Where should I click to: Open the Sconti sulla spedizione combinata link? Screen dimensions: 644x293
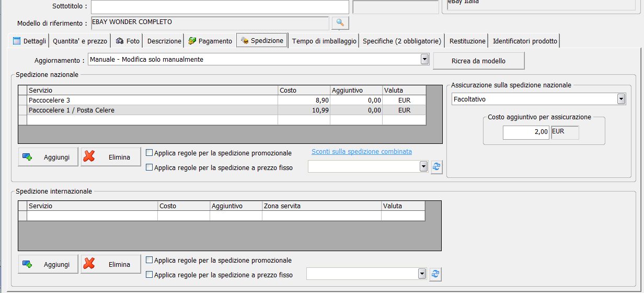coord(362,152)
